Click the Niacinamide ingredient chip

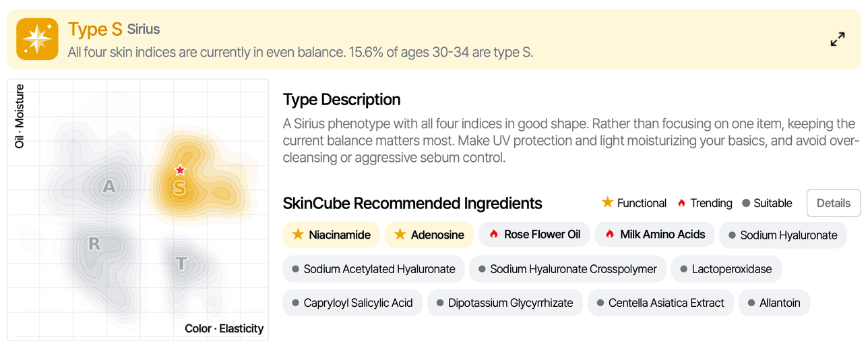332,235
